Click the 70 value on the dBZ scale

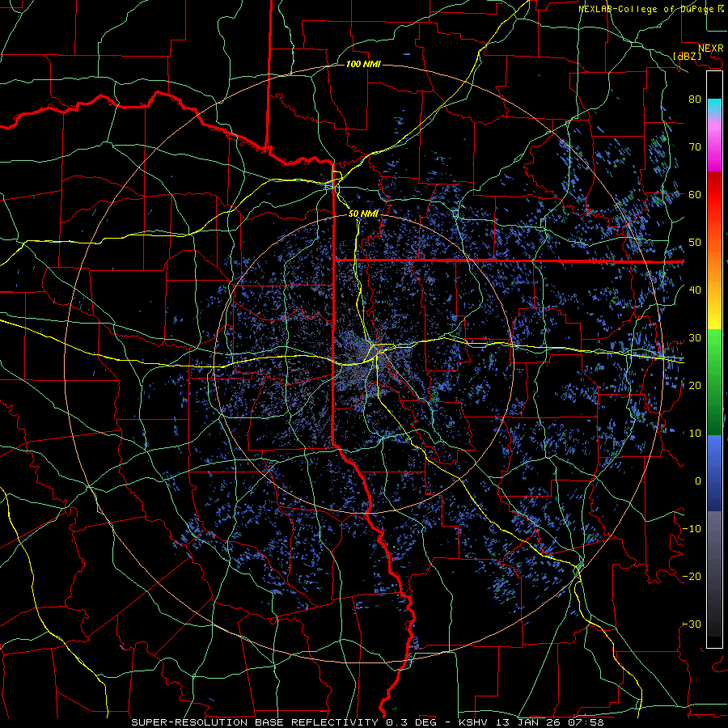(x=695, y=146)
